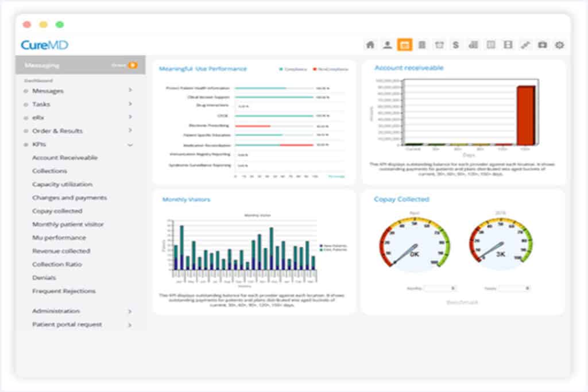Collapse the KPIs sidebar section
Screen dimensions: 588x392
tap(130, 145)
